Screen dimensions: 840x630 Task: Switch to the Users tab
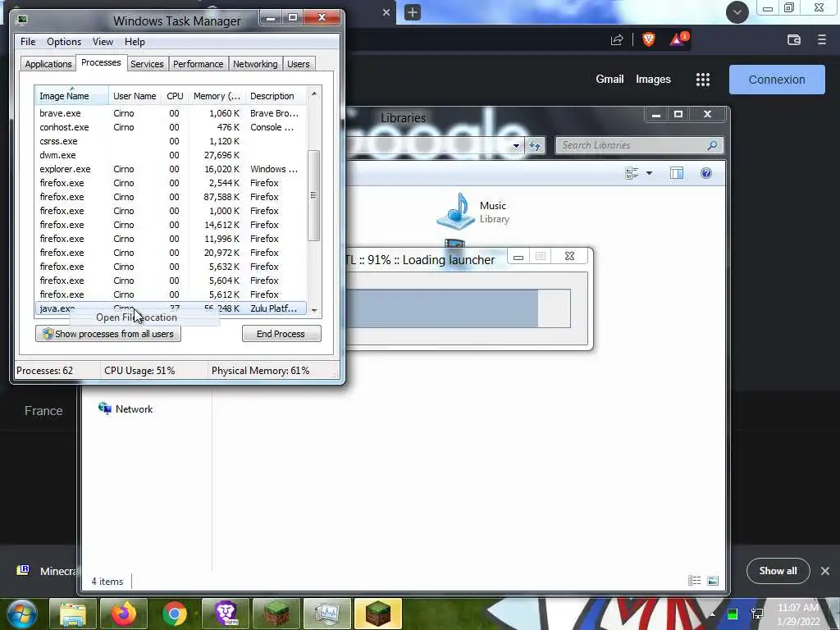(298, 64)
